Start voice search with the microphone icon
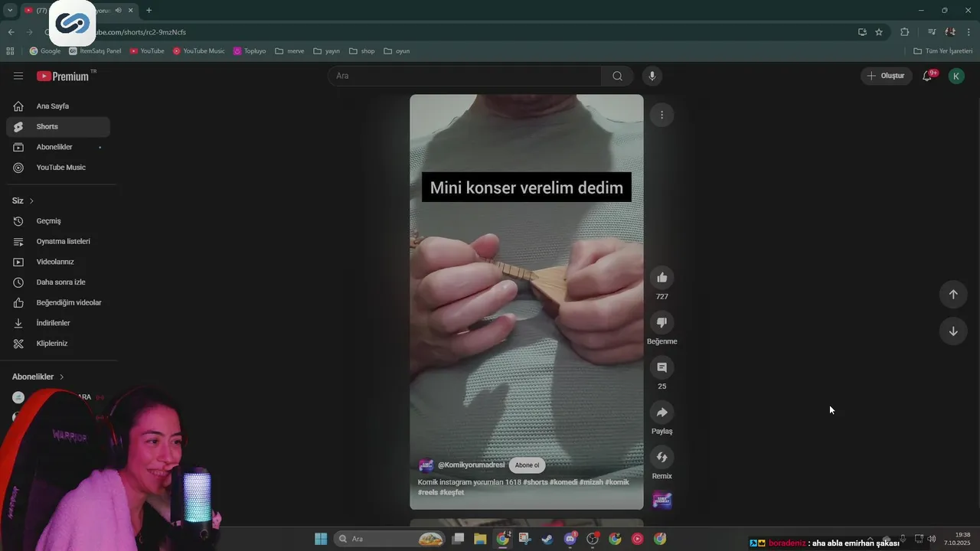Viewport: 980px width, 551px height. (x=652, y=76)
